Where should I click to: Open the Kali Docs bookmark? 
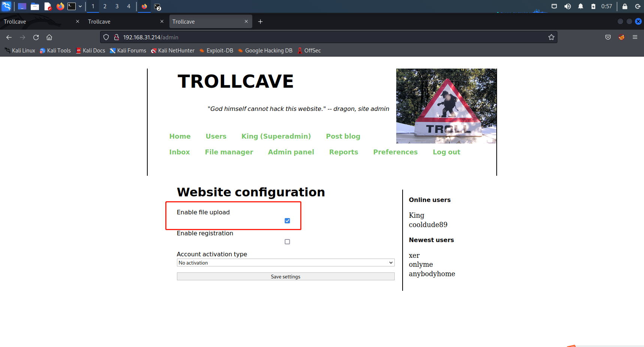[x=90, y=51]
